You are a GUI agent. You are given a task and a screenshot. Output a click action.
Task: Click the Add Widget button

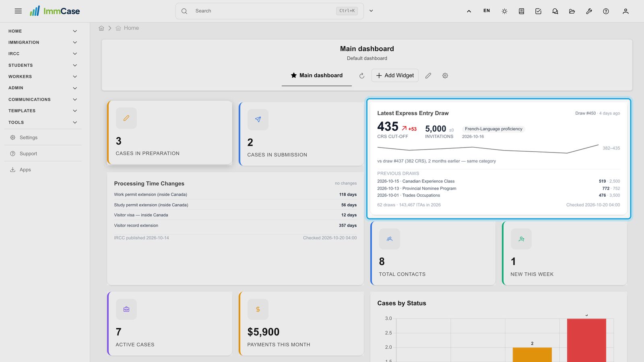[x=395, y=76]
